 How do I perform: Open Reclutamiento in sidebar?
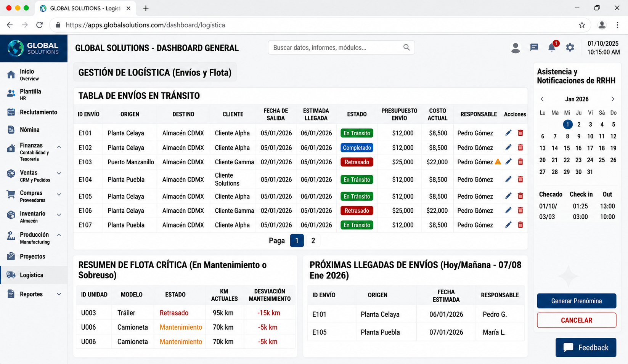[x=34, y=112]
